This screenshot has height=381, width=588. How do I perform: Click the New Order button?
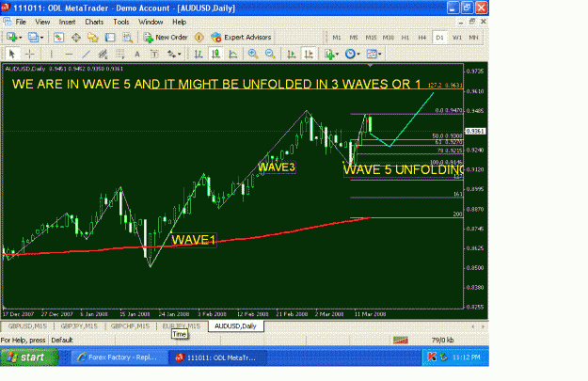coord(166,37)
